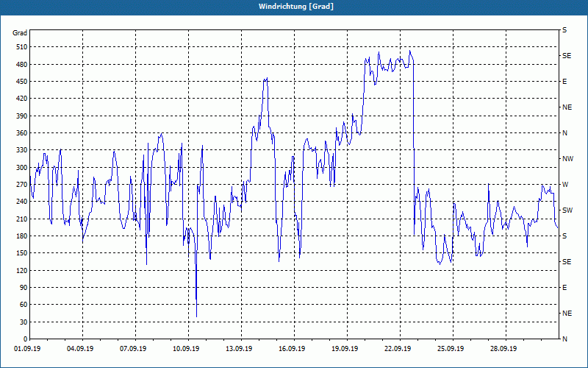
Task: Click the y-axis value 210
Action: 22,219
